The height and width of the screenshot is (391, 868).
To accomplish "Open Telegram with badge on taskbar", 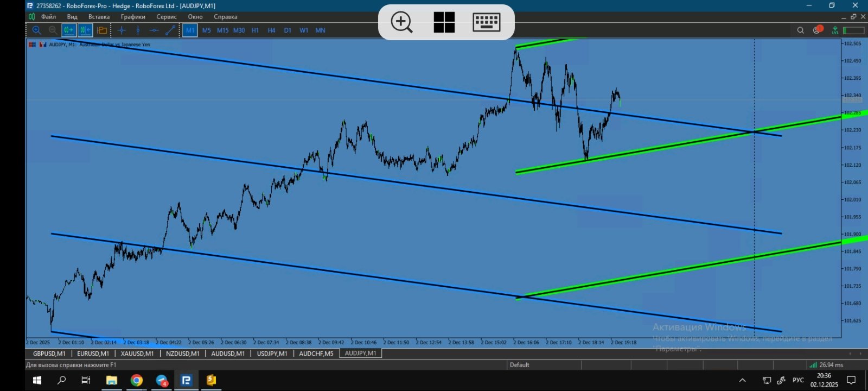I will pos(162,380).
